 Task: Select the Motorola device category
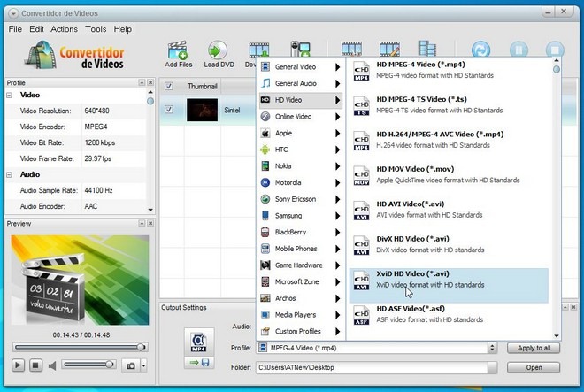300,182
